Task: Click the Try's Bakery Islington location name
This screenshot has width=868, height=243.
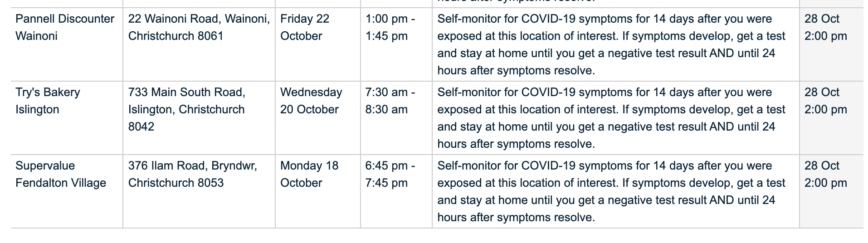Action: point(48,101)
